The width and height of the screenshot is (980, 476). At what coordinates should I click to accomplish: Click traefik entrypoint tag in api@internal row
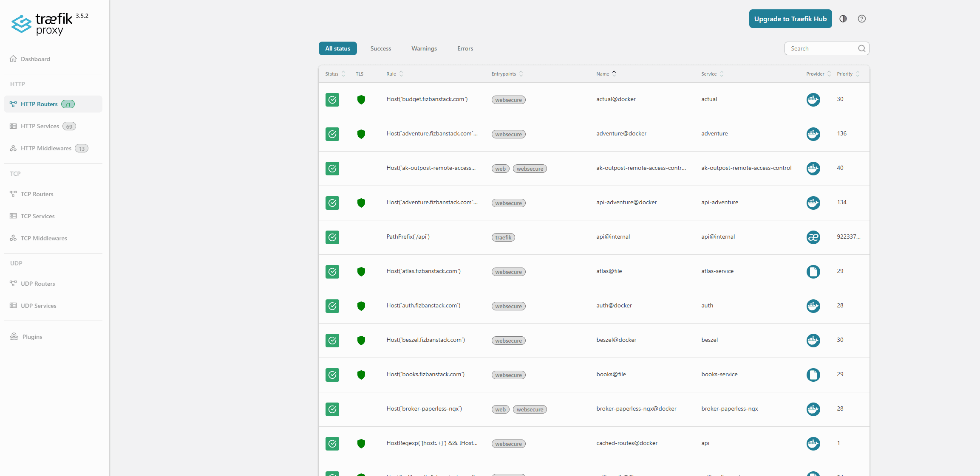tap(503, 238)
